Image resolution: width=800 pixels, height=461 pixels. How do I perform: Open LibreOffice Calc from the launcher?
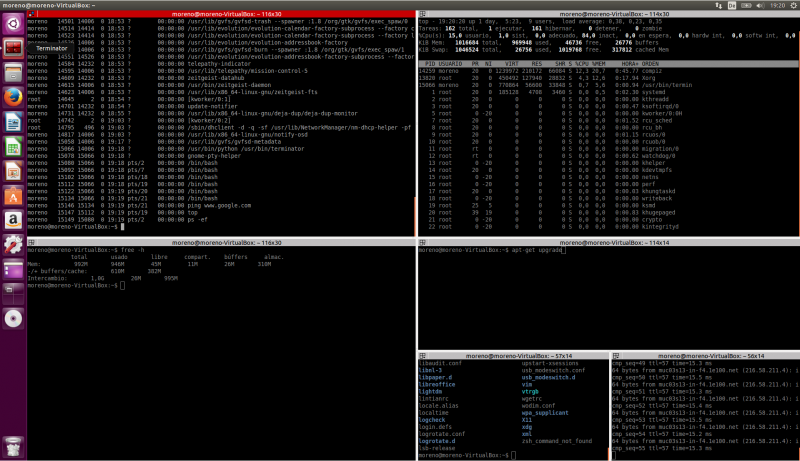click(x=13, y=147)
